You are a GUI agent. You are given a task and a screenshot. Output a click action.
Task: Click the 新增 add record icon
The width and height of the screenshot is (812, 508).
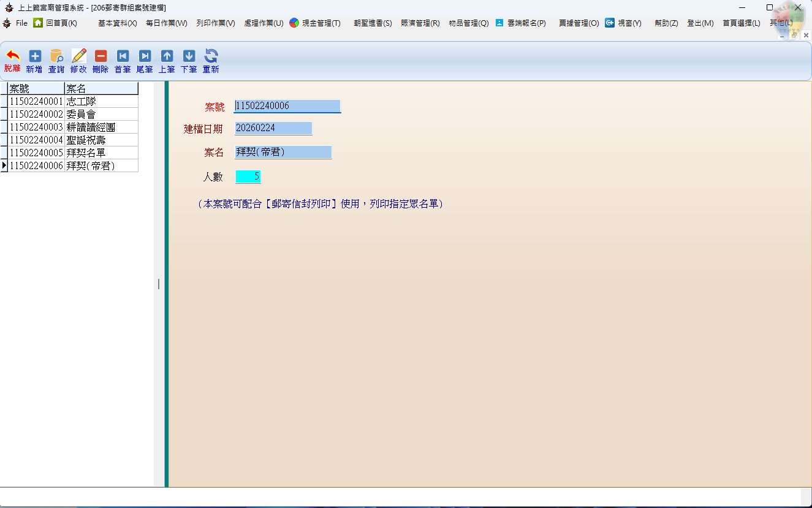pos(35,56)
